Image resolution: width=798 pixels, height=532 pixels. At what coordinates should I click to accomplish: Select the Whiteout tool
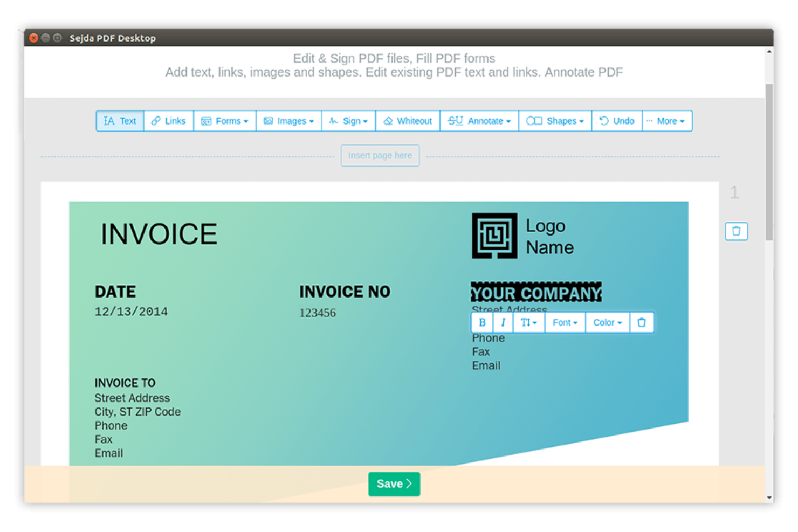point(407,121)
